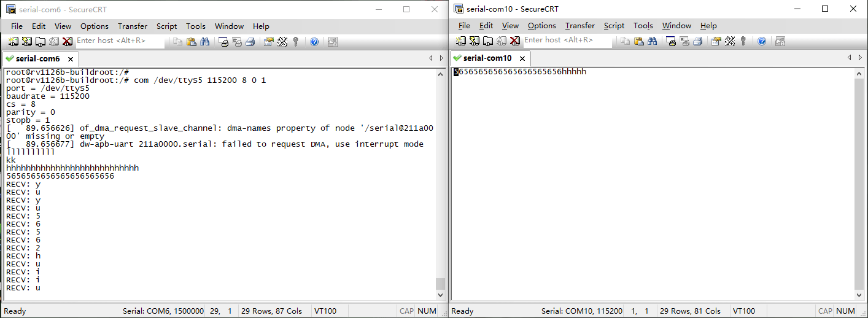
Task: Click Print Screen icon in serial-com10 window
Action: (x=671, y=41)
